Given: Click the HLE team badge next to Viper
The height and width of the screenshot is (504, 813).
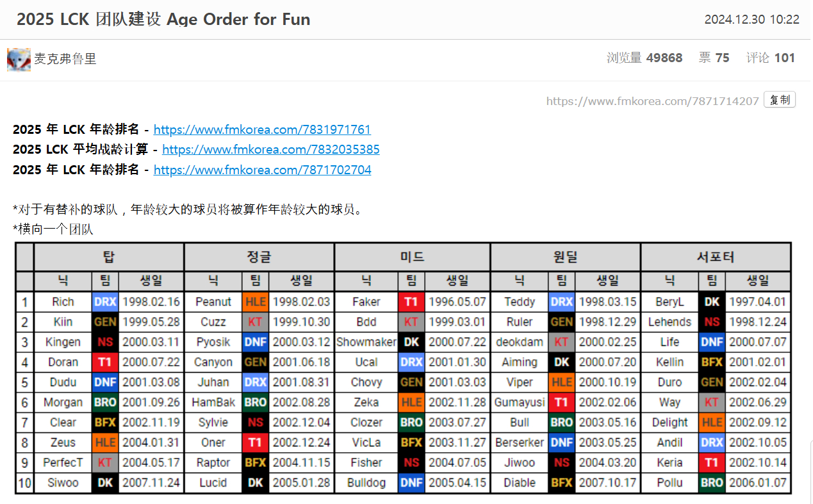Looking at the screenshot, I should [x=562, y=382].
